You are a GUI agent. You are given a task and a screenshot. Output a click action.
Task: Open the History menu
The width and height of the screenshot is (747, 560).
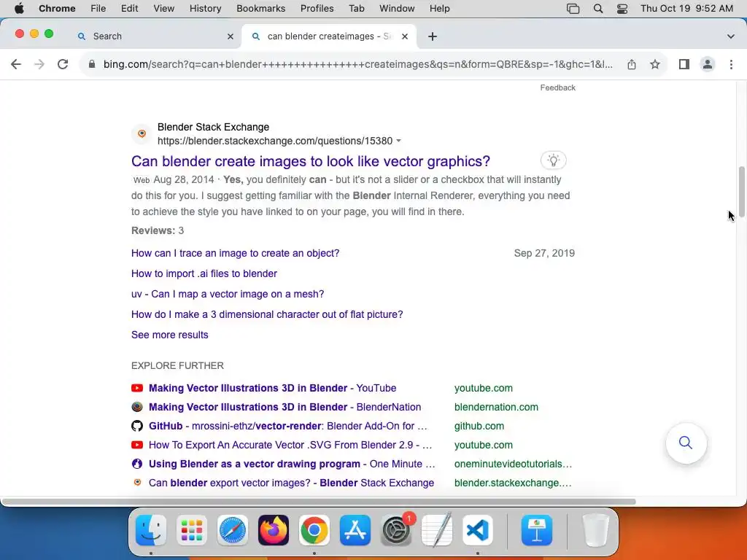click(205, 9)
